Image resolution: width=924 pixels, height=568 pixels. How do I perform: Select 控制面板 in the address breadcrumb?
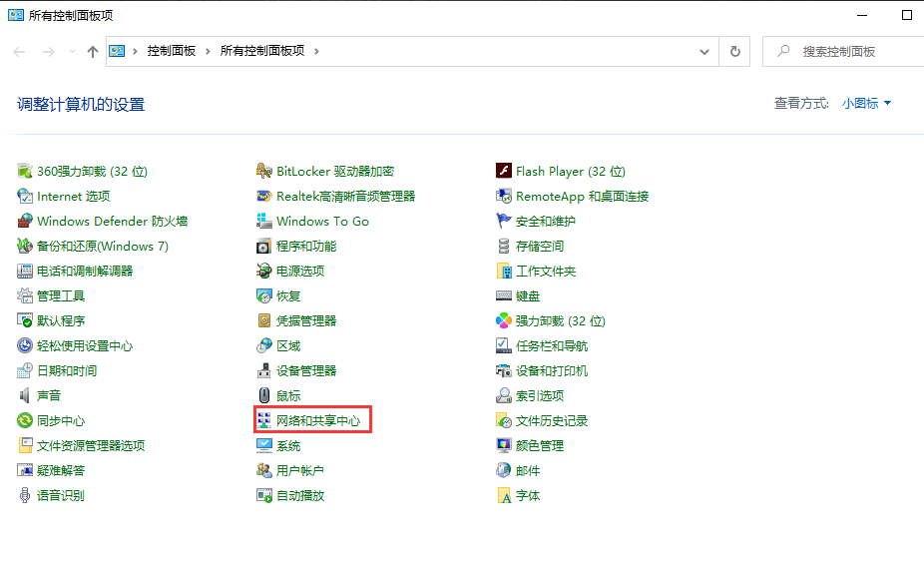point(172,51)
